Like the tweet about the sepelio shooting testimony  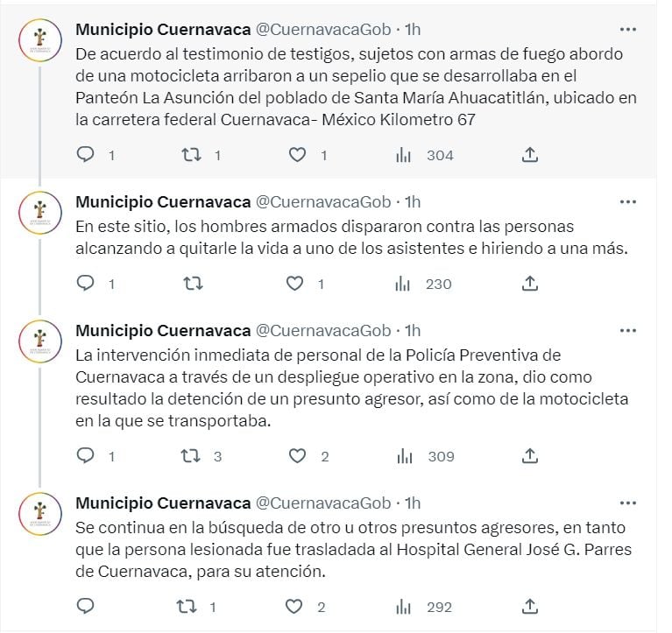tap(298, 155)
